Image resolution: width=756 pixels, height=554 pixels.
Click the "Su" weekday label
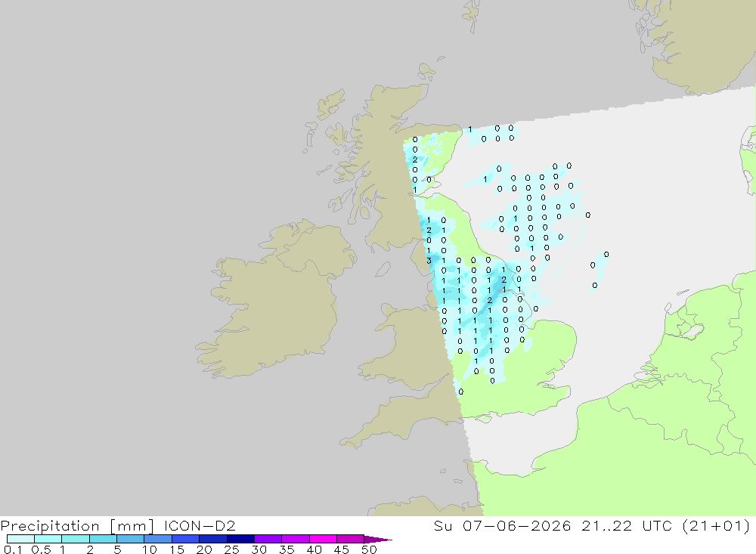(x=442, y=525)
